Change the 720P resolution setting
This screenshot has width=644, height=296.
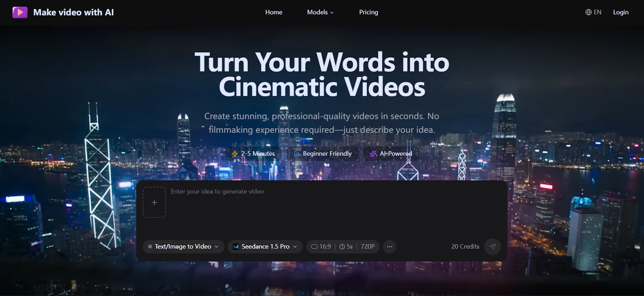(x=367, y=246)
